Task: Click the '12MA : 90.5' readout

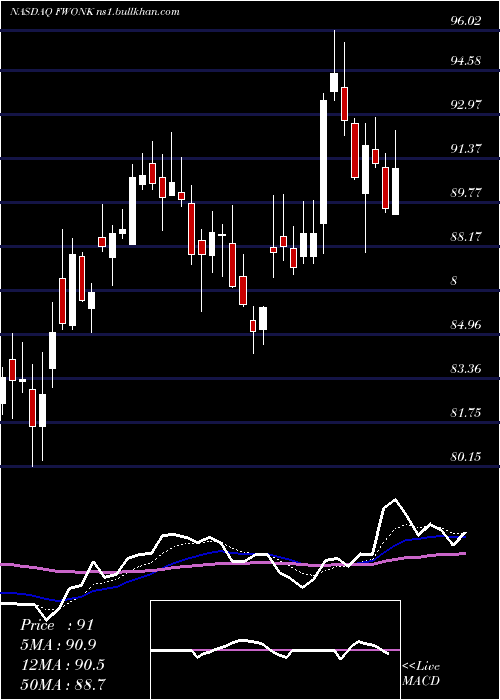Action: (62, 664)
